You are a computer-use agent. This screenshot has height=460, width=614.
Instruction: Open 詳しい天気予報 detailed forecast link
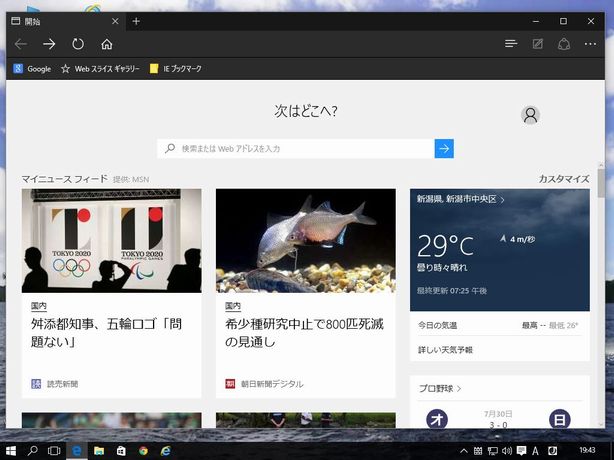[445, 350]
